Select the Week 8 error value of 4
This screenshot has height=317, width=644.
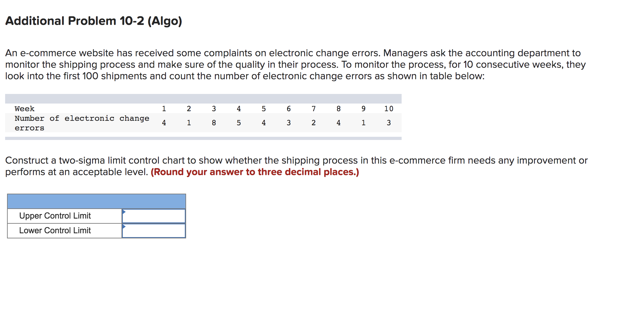tap(339, 122)
